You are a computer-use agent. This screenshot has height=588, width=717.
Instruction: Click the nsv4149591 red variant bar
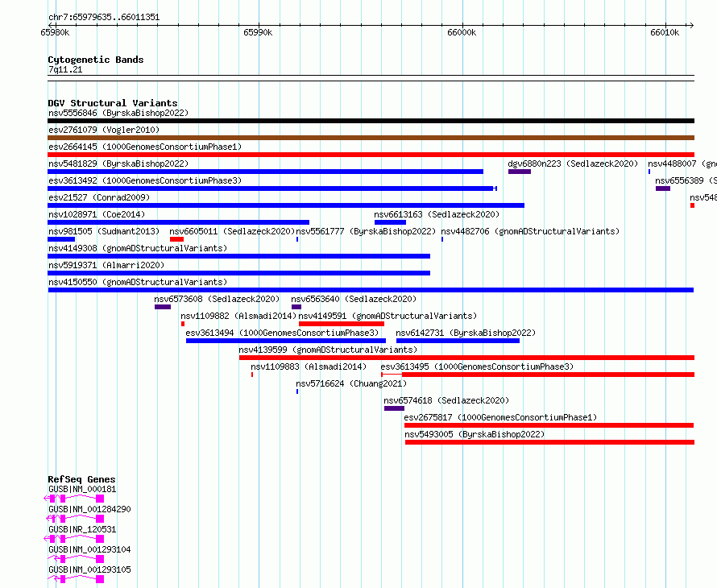341,324
